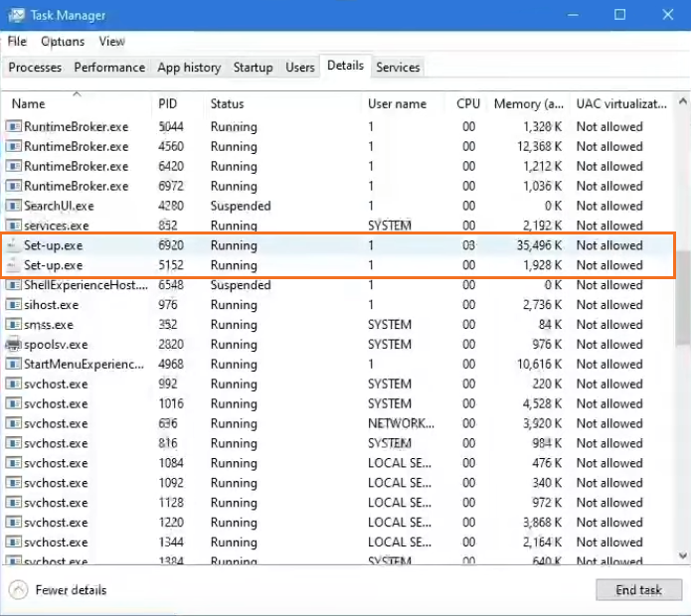The width and height of the screenshot is (691, 616).
Task: Click the SearchUI.exe process icon
Action: click(x=13, y=206)
